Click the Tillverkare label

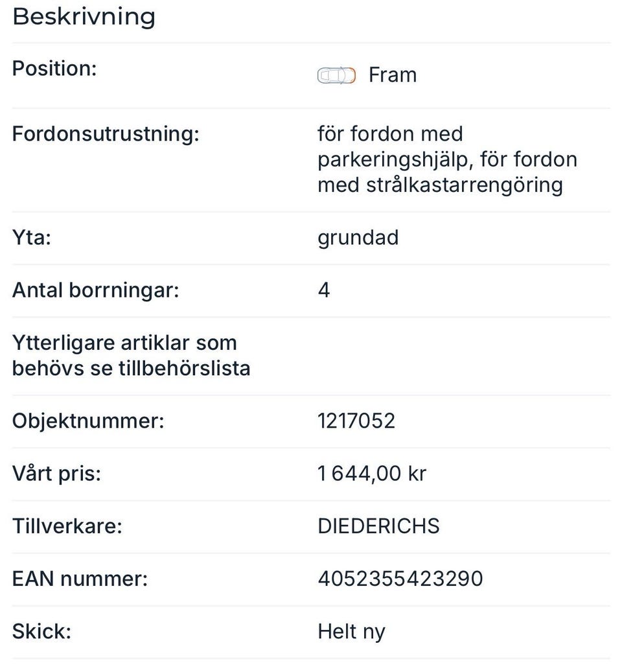67,526
